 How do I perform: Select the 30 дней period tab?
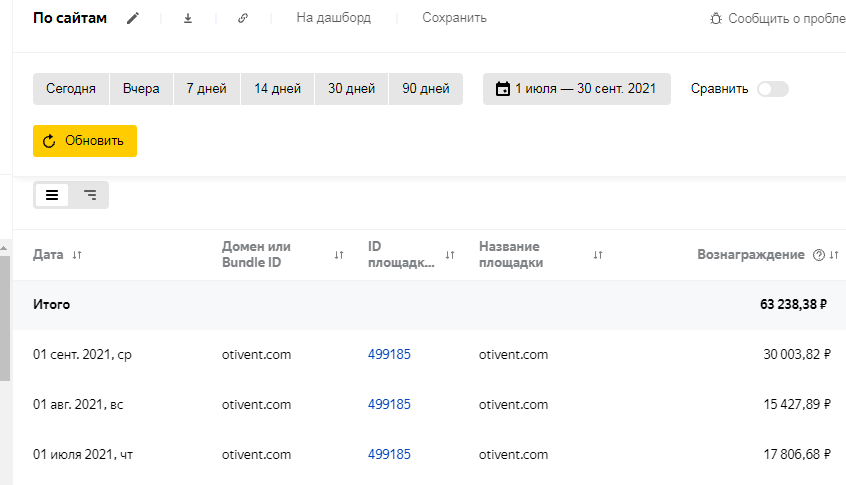pos(352,89)
